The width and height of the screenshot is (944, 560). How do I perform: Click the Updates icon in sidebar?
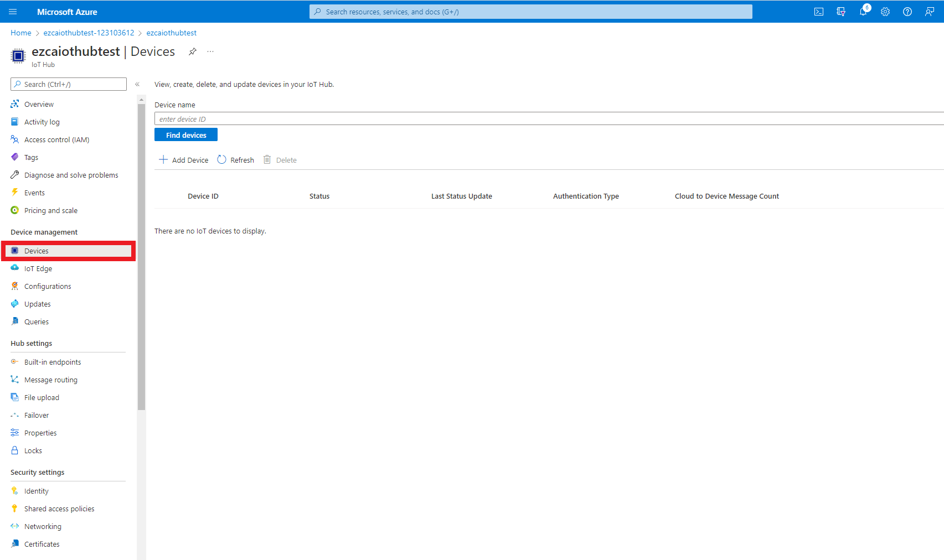tap(15, 304)
